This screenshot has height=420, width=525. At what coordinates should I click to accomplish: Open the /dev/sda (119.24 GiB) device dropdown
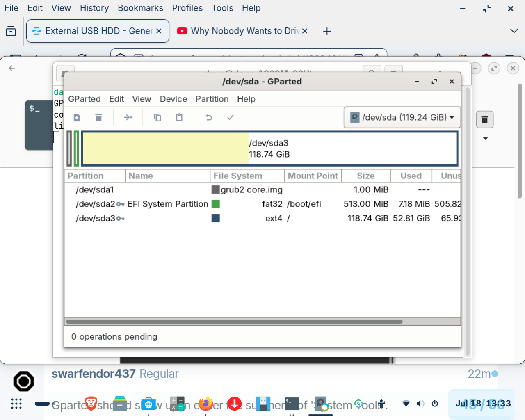click(x=402, y=117)
